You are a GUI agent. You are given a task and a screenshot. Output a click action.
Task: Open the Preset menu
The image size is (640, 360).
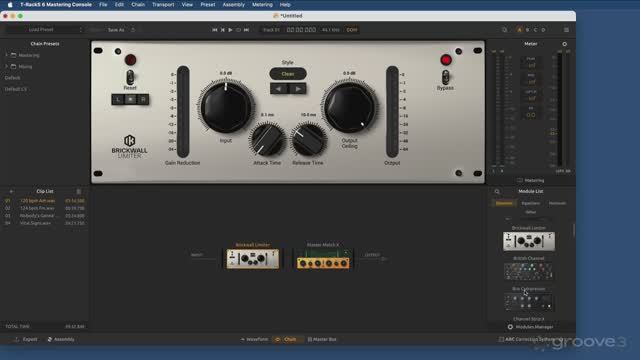coord(208,5)
